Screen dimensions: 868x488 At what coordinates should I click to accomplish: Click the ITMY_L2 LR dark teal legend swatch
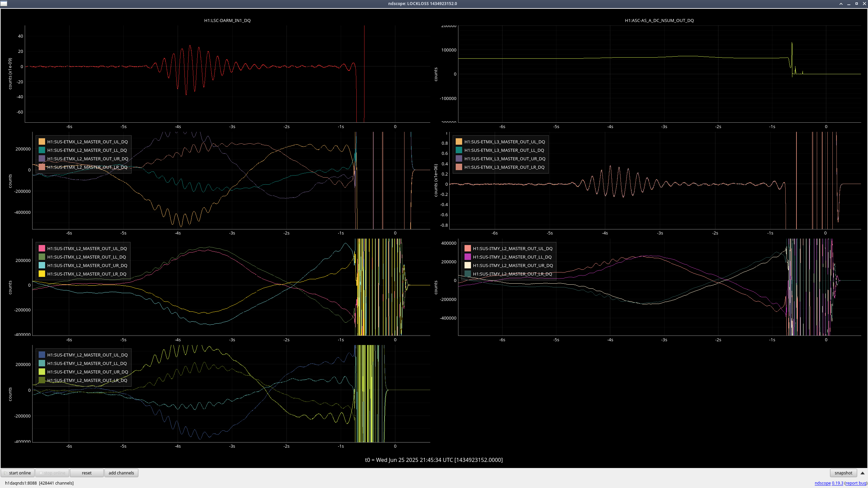pos(468,274)
